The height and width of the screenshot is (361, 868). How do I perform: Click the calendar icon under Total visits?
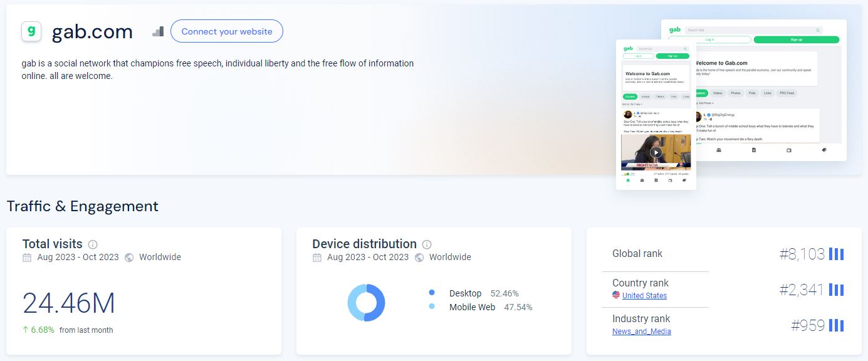(x=27, y=258)
